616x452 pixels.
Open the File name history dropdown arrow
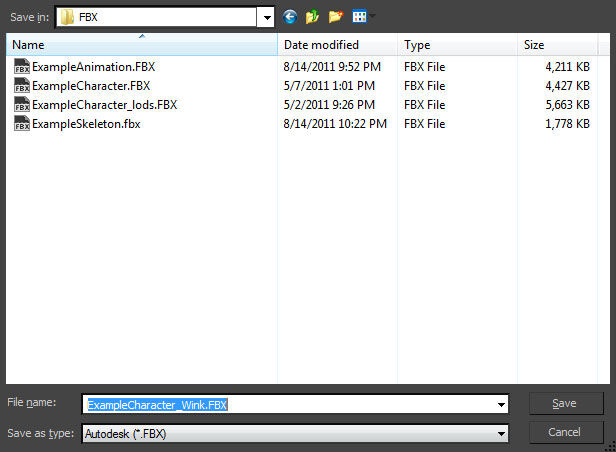pyautogui.click(x=501, y=404)
